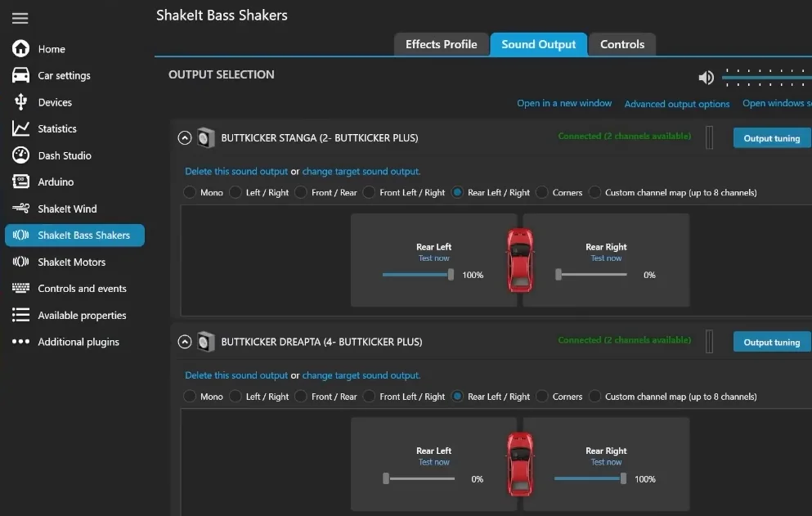
Task: Click the ShakeIt Motors vibration icon
Action: (x=20, y=262)
